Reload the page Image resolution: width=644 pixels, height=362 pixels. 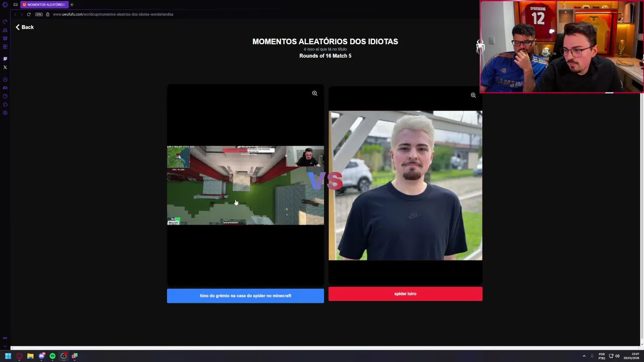pos(29,14)
